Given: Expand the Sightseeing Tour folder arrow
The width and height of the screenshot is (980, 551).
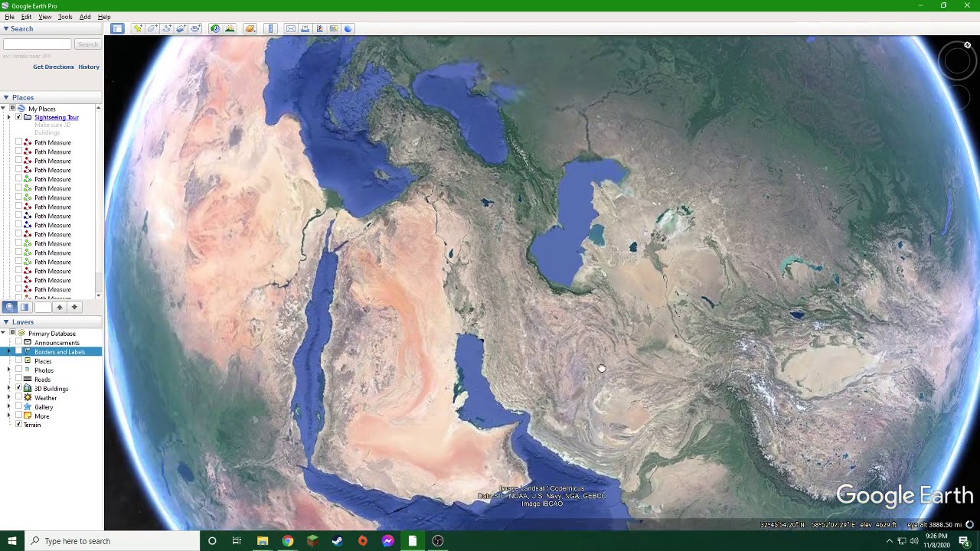Looking at the screenshot, I should (9, 117).
